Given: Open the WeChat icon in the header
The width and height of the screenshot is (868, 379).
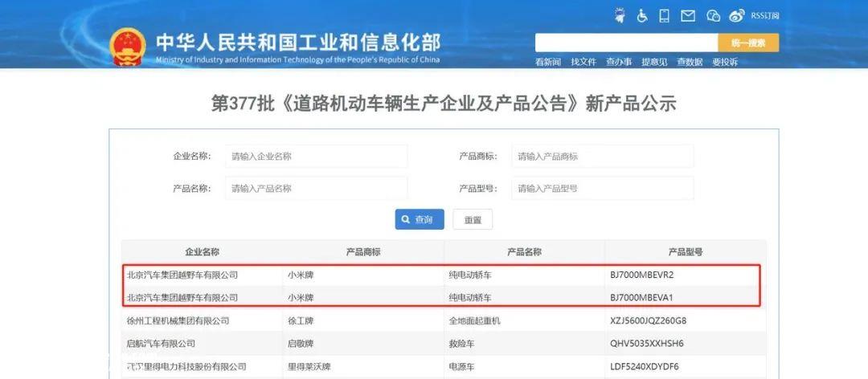Looking at the screenshot, I should (x=713, y=16).
